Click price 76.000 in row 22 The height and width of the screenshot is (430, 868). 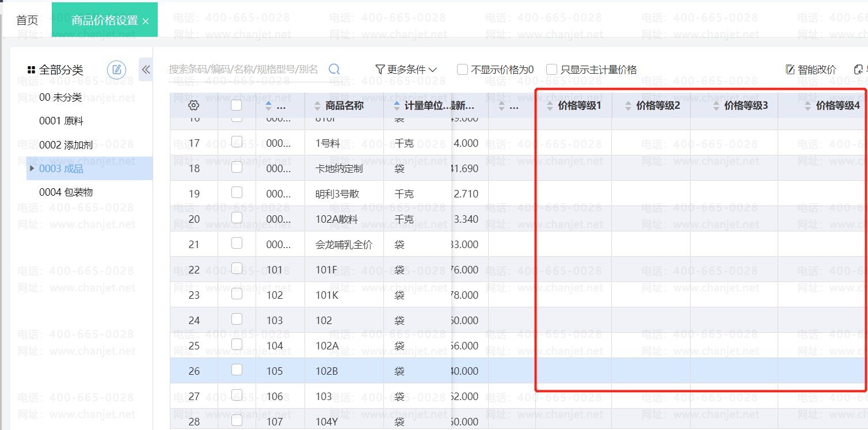coord(465,270)
